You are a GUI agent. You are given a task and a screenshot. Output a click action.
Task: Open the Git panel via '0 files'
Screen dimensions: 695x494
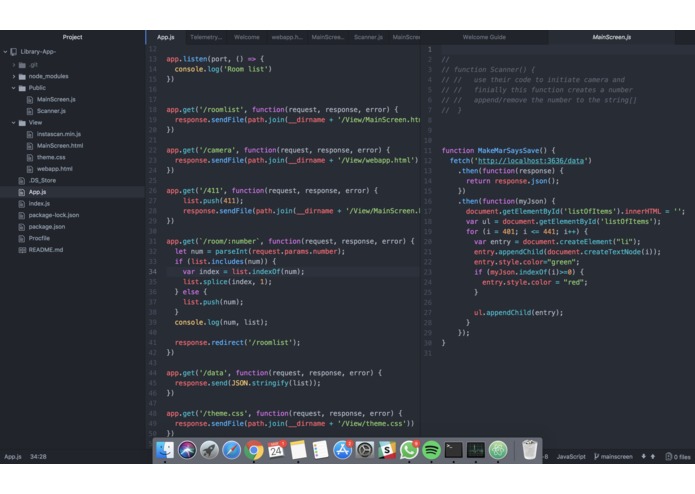678,456
